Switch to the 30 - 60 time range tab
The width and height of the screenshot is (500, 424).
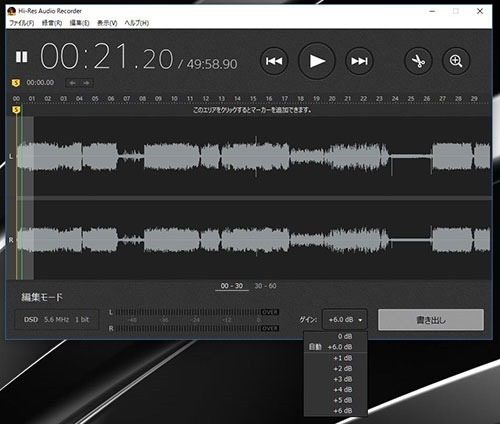pyautogui.click(x=265, y=286)
